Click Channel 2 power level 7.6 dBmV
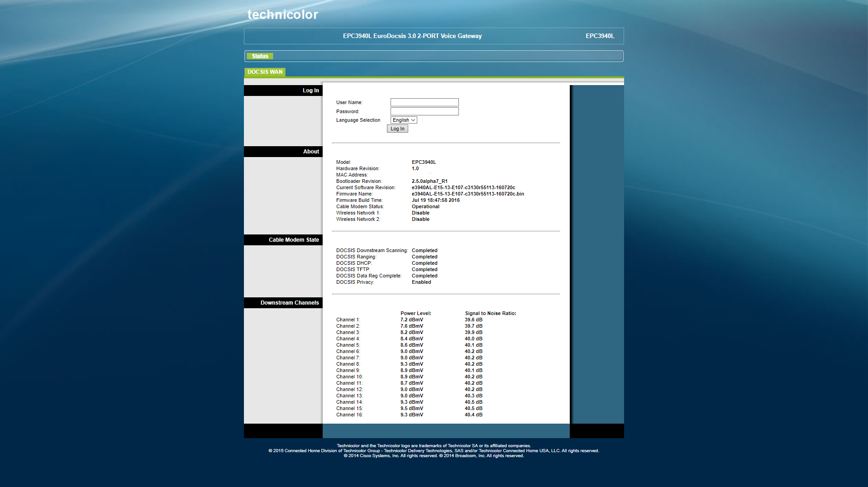Screen dimensions: 868x487 pos(412,326)
